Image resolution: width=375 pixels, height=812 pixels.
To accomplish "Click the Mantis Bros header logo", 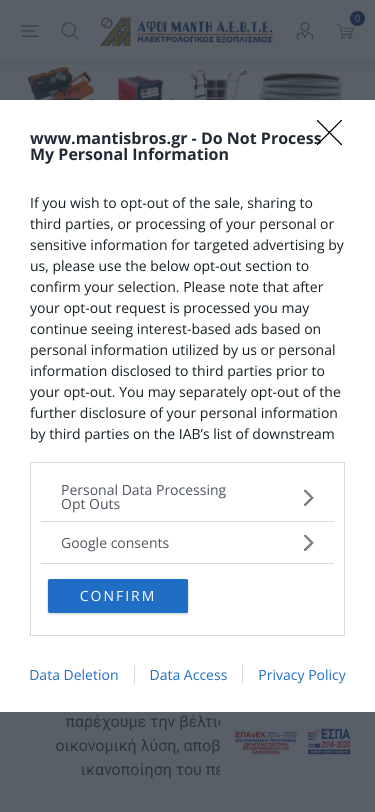I will (187, 32).
